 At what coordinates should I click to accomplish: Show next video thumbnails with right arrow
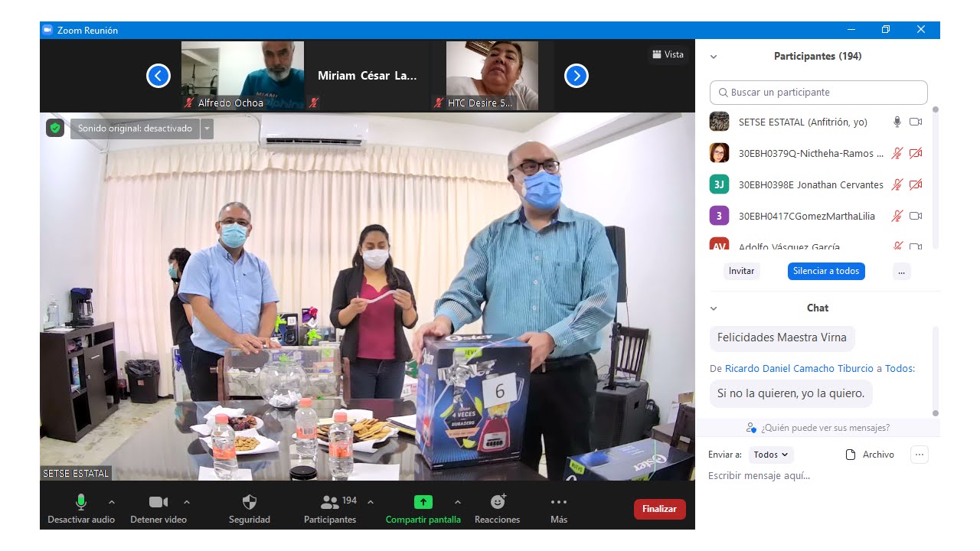click(x=577, y=76)
